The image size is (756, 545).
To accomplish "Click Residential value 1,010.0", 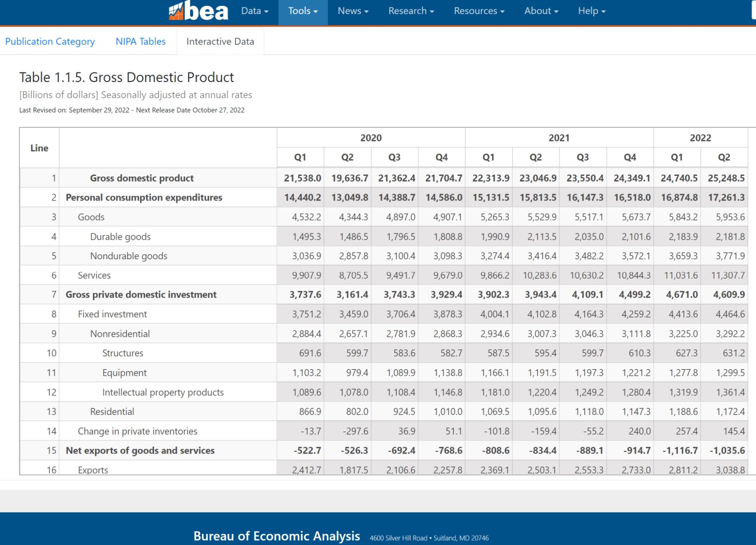I will tap(448, 411).
